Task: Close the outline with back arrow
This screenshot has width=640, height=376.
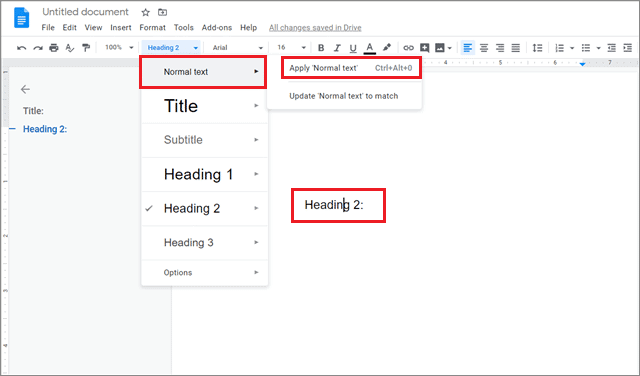Action: 25,89
